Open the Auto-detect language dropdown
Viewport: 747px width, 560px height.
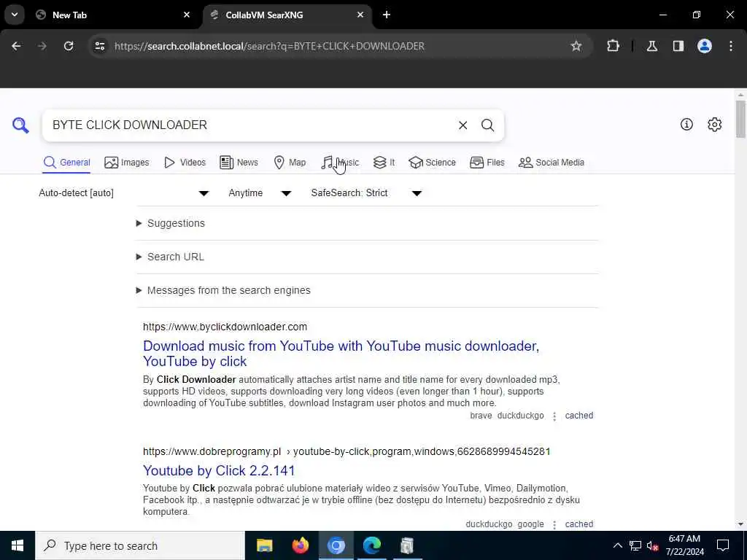point(124,193)
